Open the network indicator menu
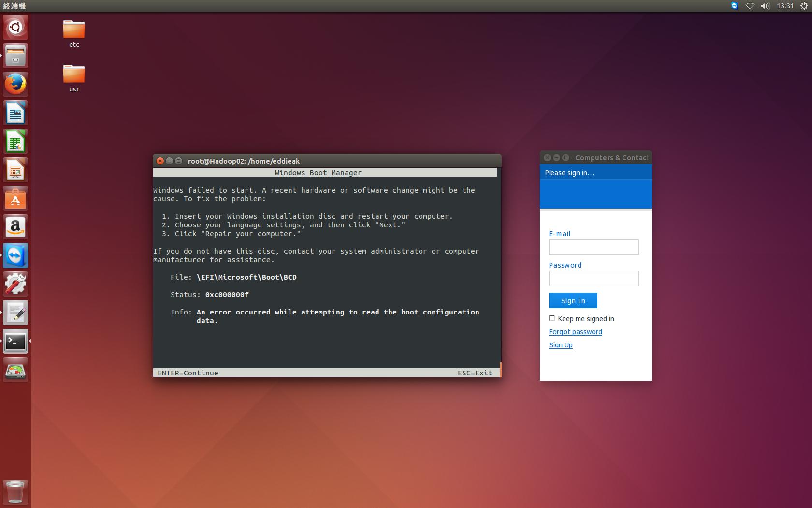 (x=750, y=6)
